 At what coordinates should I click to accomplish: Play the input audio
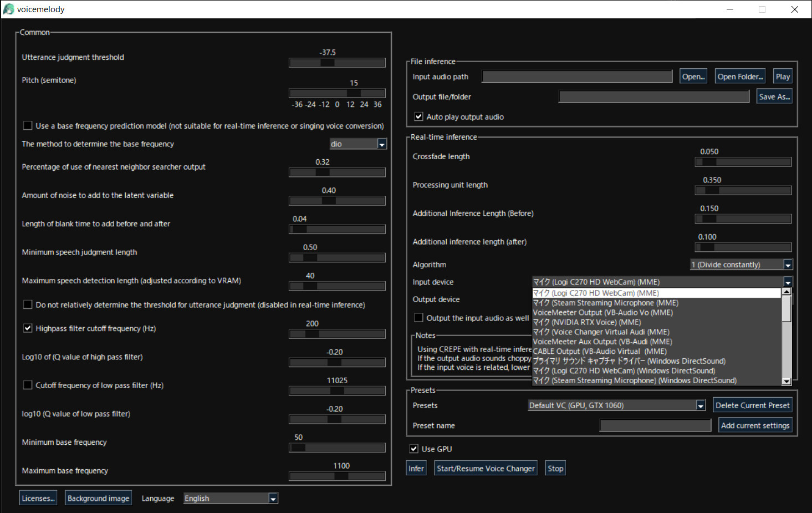tap(783, 76)
